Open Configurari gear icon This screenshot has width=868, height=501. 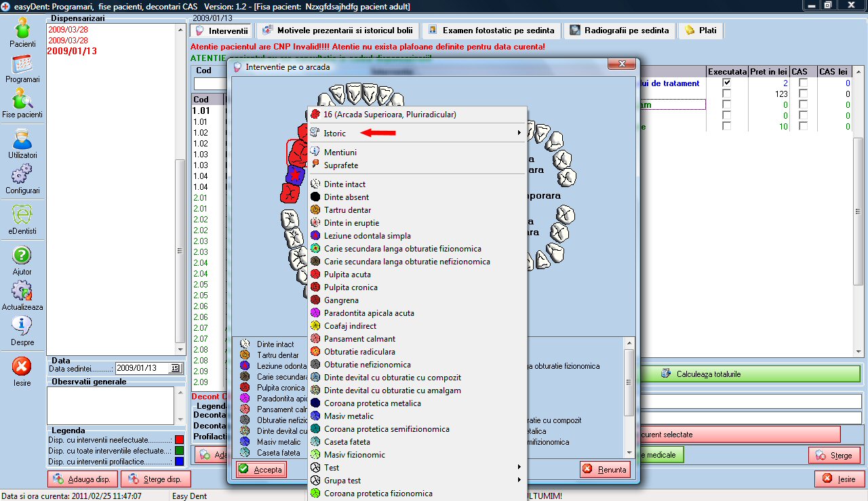[x=22, y=176]
